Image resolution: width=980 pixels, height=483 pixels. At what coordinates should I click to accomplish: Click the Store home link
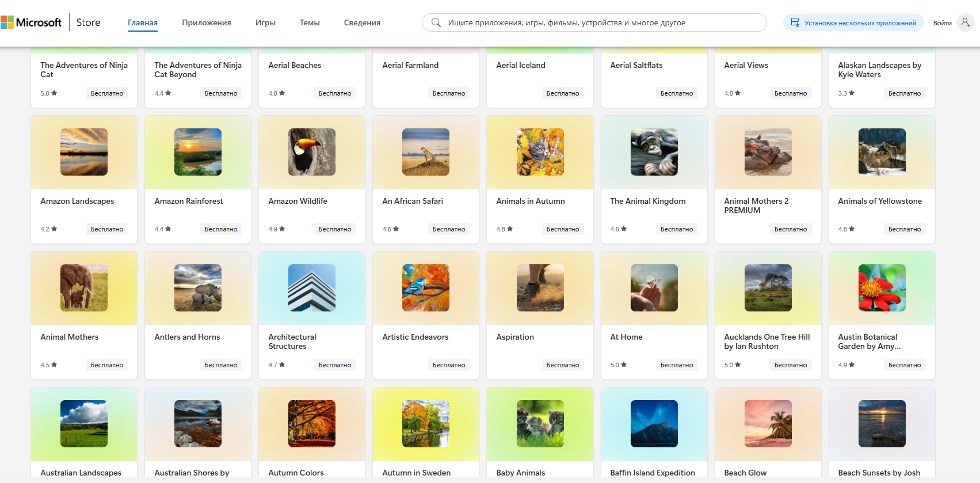[88, 22]
